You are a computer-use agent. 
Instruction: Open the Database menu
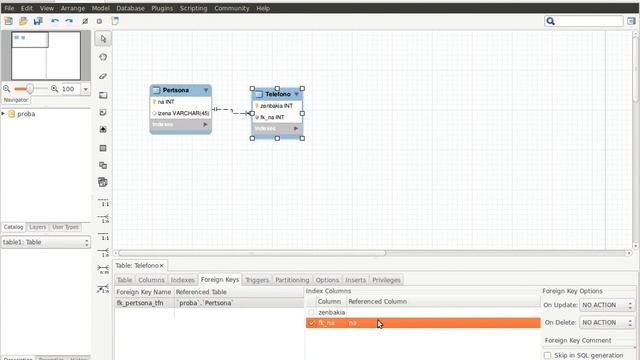(x=131, y=8)
